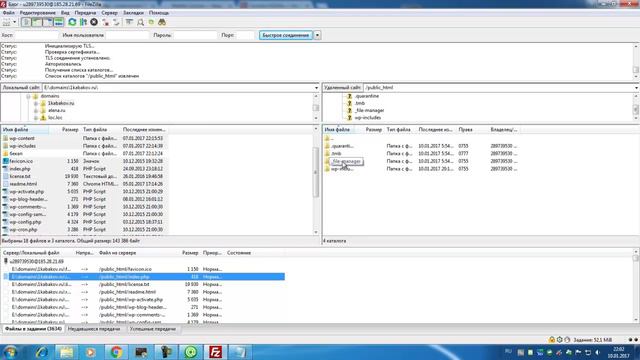The width and height of the screenshot is (640, 360).
Task: Toggle synchronized browsing icon
Action: [x=151, y=22]
